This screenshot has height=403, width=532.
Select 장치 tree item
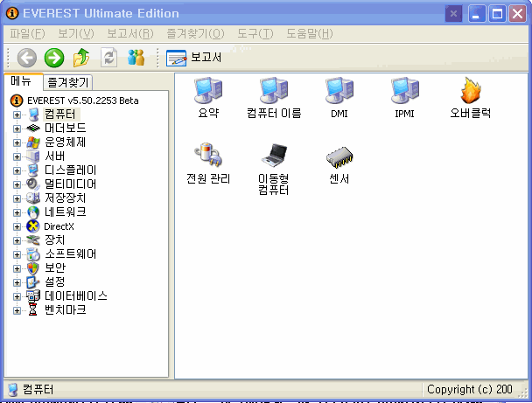pos(54,240)
